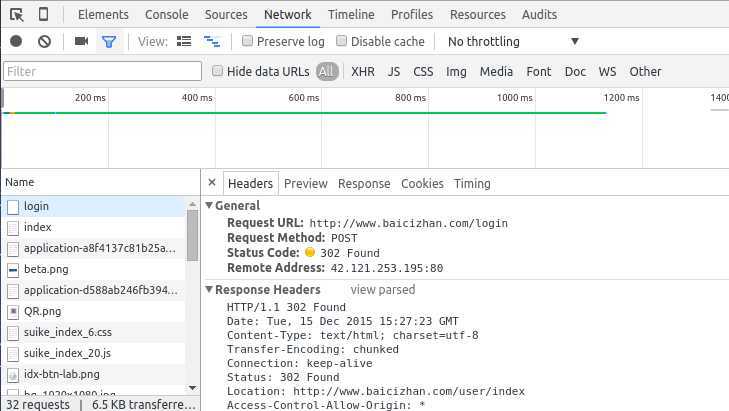
Task: Click the 32 requests status text
Action: (38, 404)
